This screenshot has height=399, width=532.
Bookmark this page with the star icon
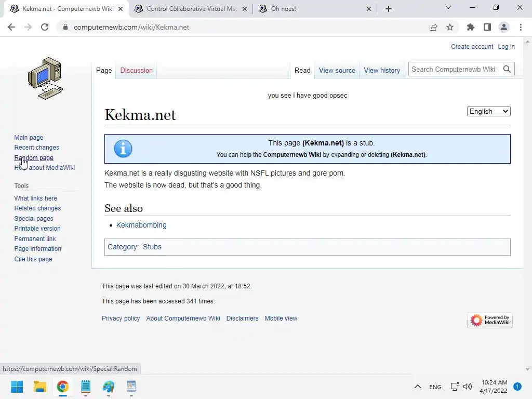450,27
